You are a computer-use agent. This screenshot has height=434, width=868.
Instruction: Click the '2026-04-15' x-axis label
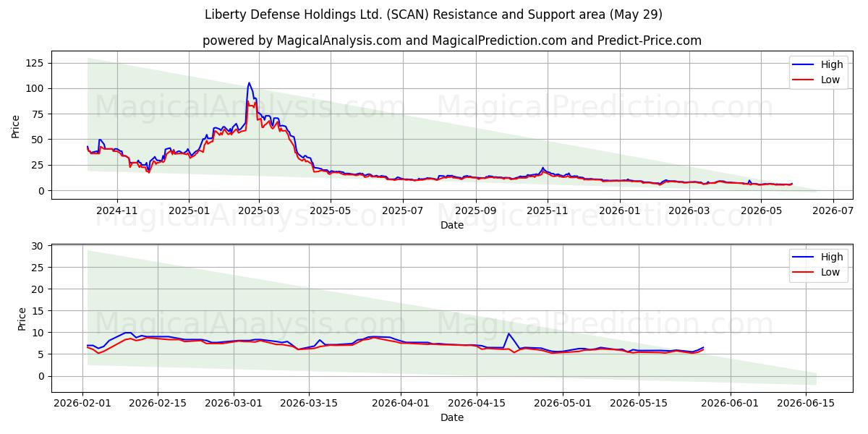[477, 403]
